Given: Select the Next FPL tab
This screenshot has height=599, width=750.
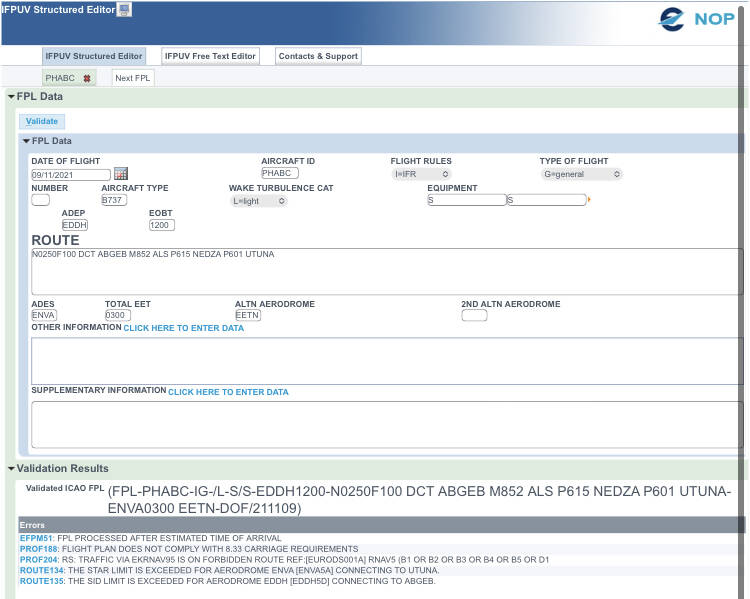Looking at the screenshot, I should pyautogui.click(x=132, y=78).
